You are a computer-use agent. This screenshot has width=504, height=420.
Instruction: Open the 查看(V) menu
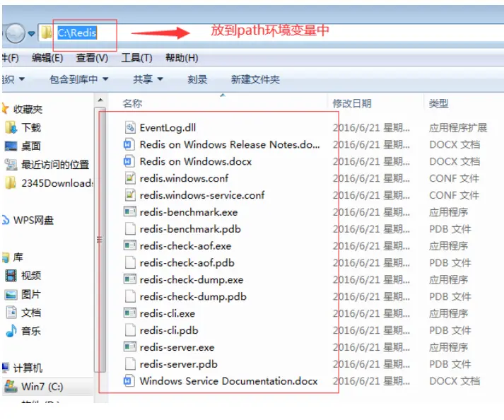(x=92, y=58)
